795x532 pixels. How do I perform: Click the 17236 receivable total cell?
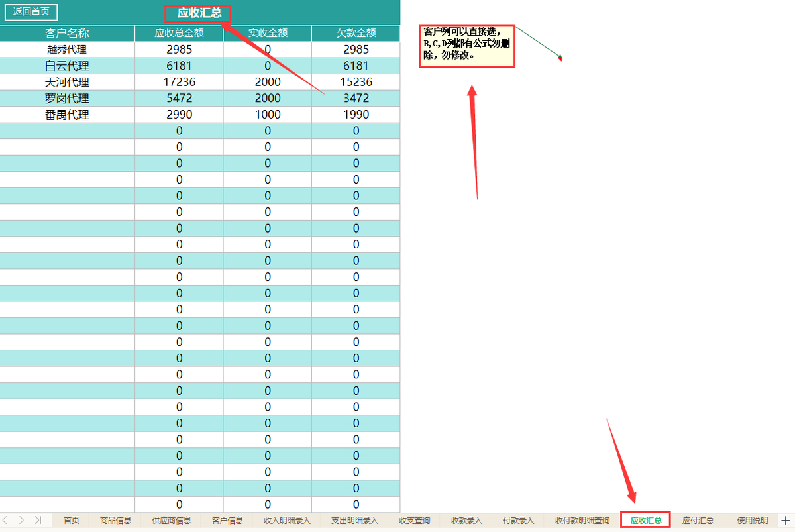pos(179,82)
